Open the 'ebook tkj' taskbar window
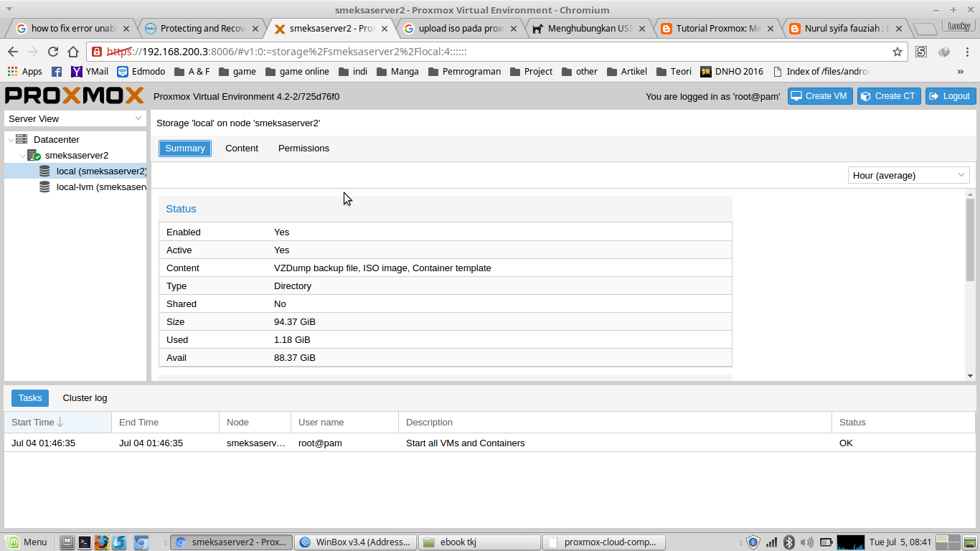The width and height of the screenshot is (980, 551). 479,542
